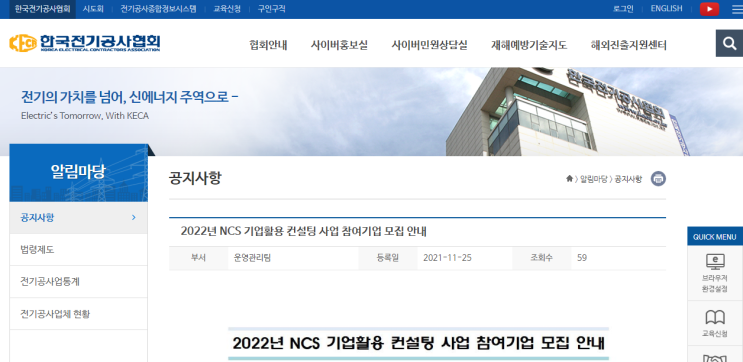Click the view count 59
The width and height of the screenshot is (743, 362).
pos(582,258)
